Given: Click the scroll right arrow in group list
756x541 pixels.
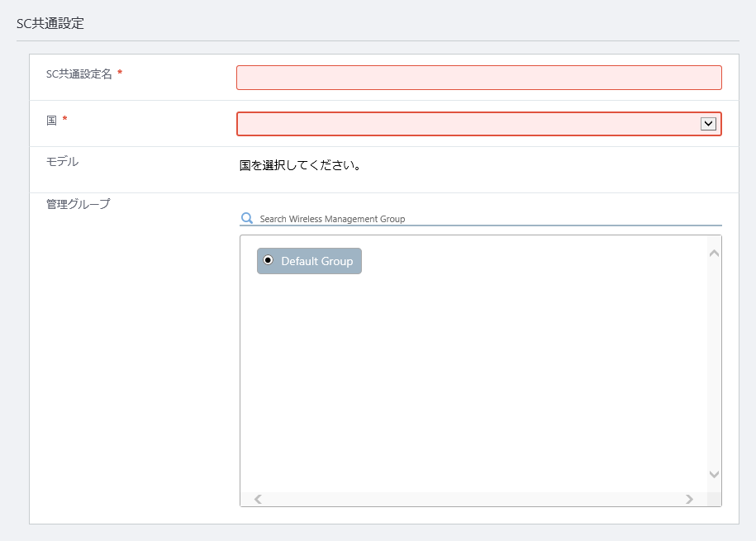Looking at the screenshot, I should click(689, 499).
